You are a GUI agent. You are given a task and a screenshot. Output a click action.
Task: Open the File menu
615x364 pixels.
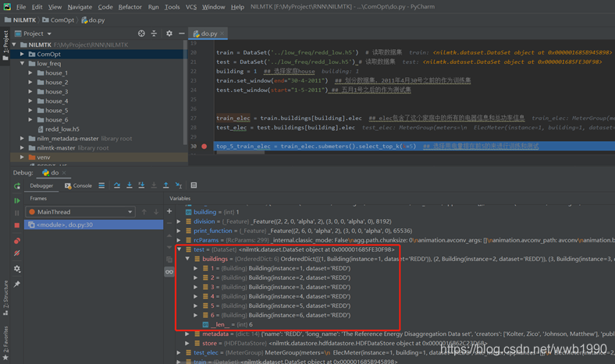[21, 7]
